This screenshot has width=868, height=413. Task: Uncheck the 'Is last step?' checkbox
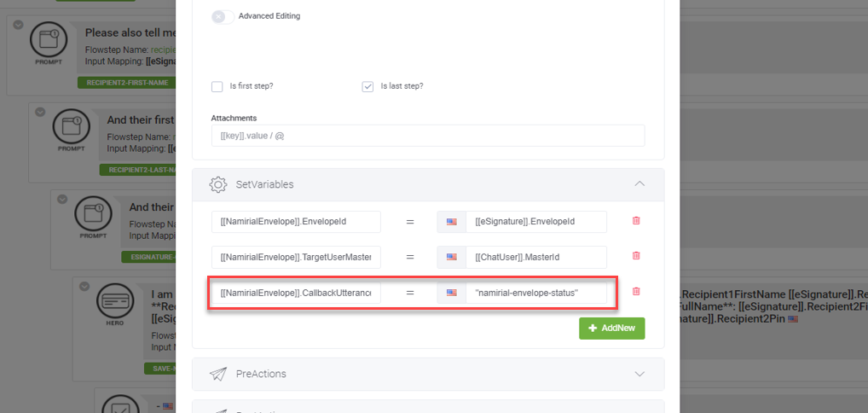(x=367, y=86)
